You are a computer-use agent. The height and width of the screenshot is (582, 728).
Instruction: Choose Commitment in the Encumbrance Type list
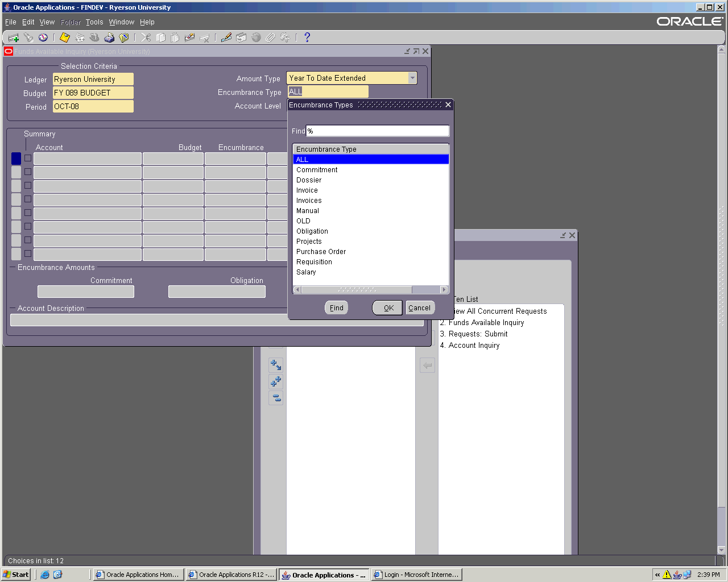point(317,170)
